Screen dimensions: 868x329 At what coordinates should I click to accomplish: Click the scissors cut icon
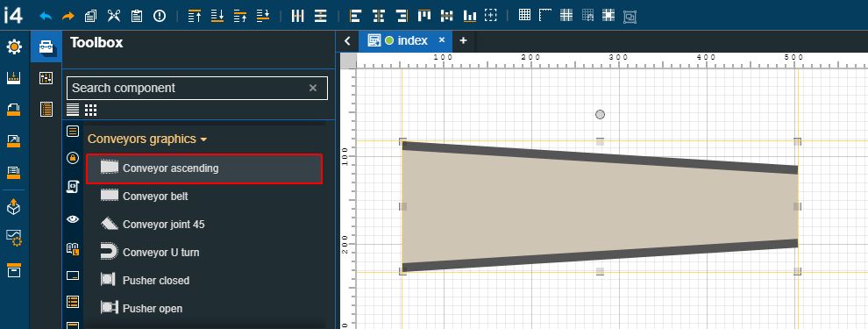[113, 16]
